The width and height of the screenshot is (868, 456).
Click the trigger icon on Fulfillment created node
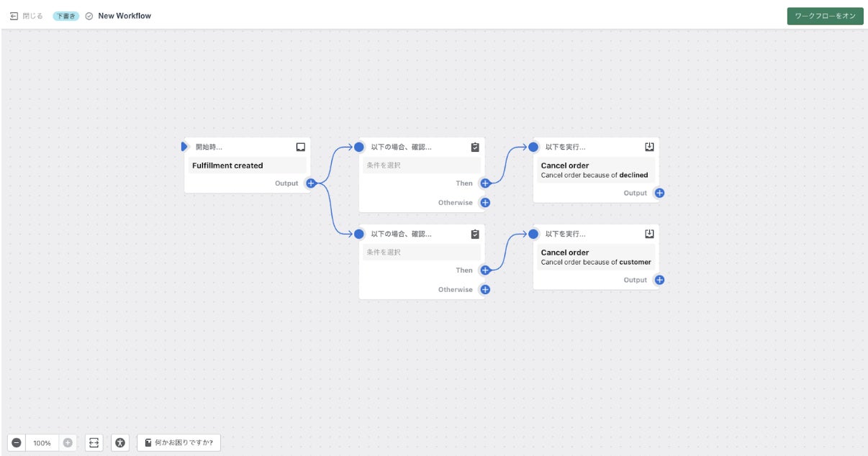pyautogui.click(x=301, y=147)
